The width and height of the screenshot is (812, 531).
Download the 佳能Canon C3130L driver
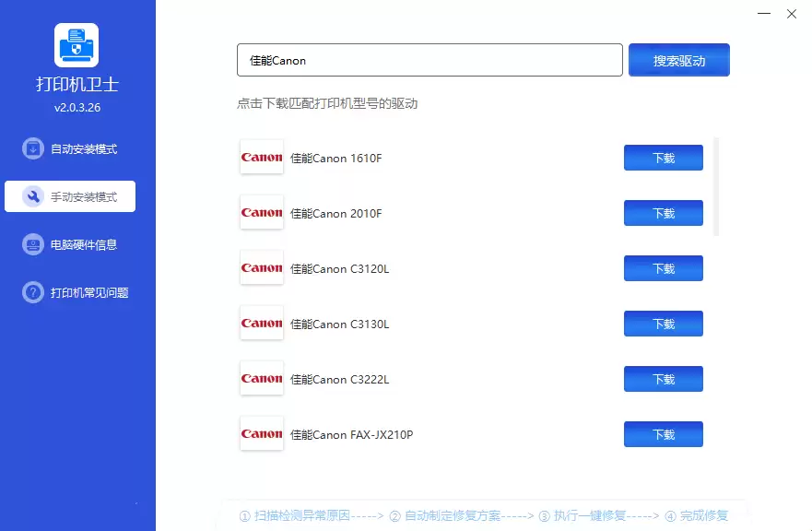pyautogui.click(x=664, y=324)
